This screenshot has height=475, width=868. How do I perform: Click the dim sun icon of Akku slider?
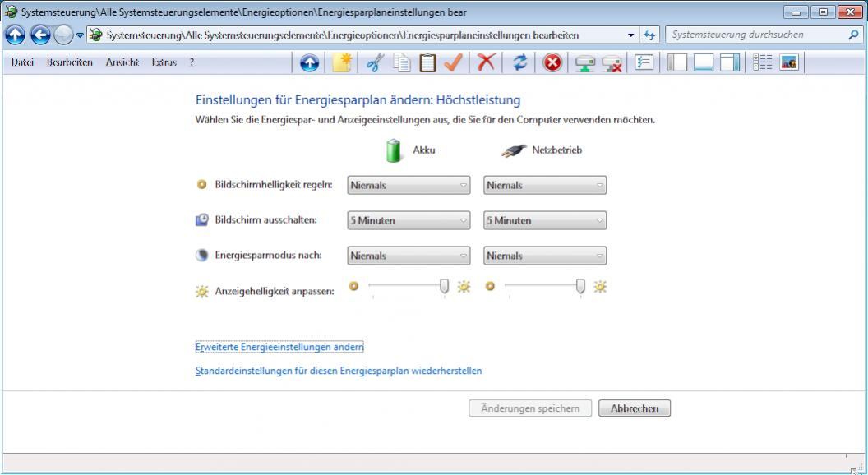tap(353, 286)
